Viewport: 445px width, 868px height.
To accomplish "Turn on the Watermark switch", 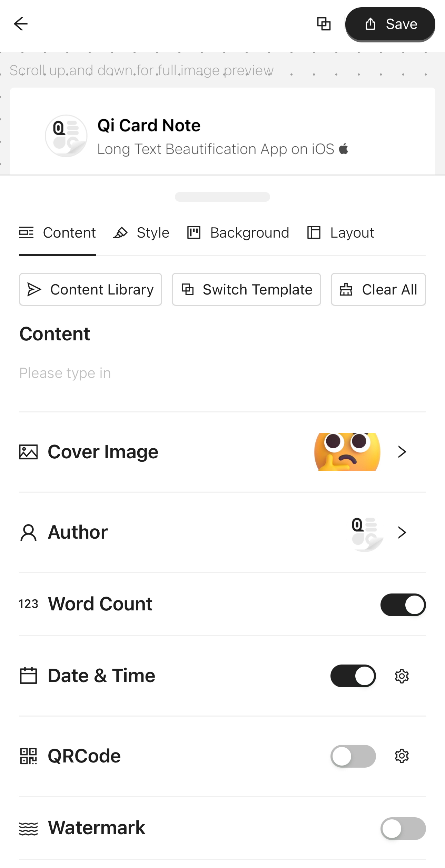I will point(403,828).
